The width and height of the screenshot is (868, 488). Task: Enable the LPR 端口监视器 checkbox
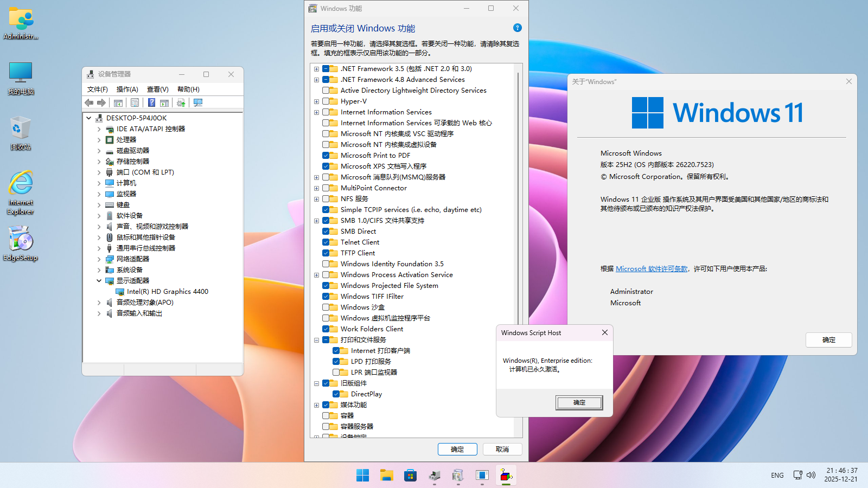point(336,373)
